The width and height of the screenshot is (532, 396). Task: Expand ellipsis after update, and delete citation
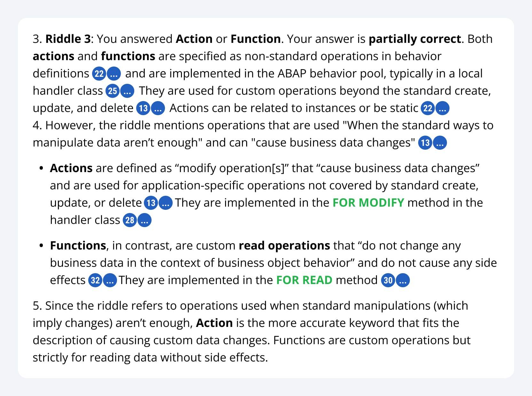[x=158, y=108]
